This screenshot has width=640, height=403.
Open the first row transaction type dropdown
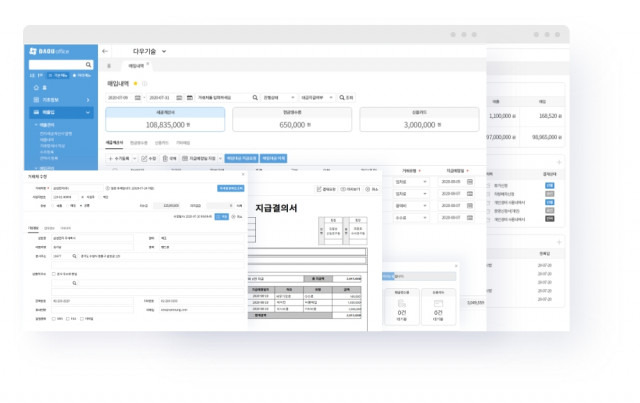click(x=411, y=182)
